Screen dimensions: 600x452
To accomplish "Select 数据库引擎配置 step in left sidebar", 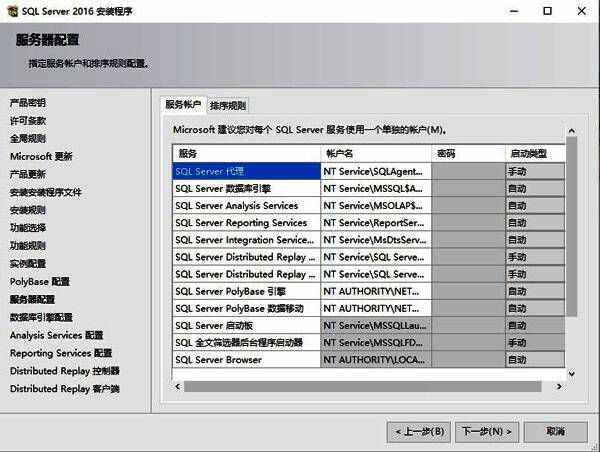I will coord(41,317).
